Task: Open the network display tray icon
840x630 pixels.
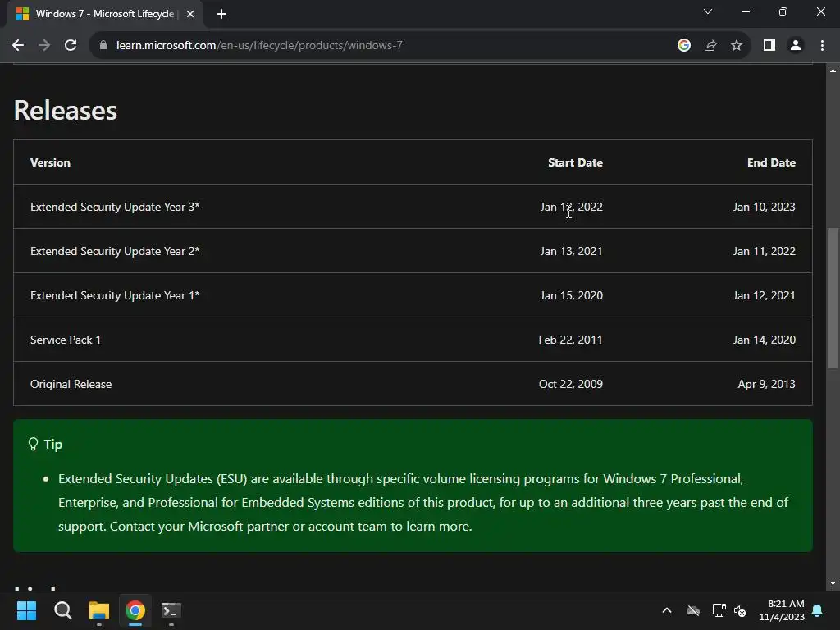Action: [x=719, y=610]
